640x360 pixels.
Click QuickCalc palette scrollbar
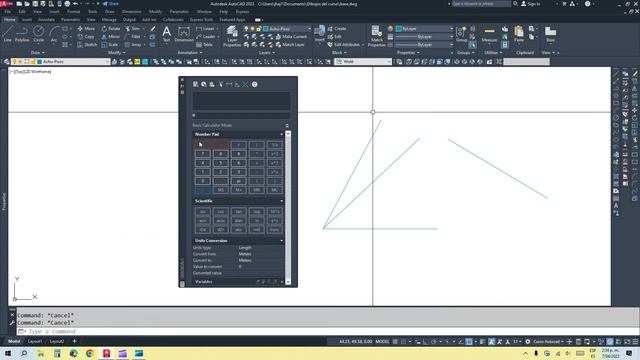288,207
